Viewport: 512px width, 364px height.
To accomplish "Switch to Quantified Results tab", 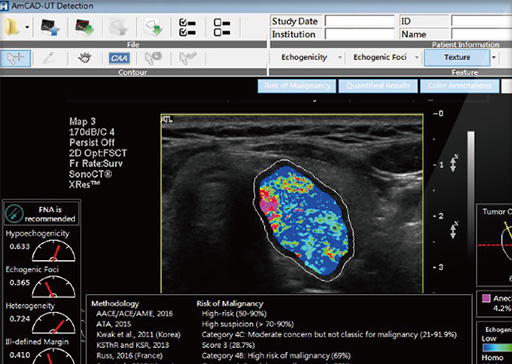I will coord(378,86).
